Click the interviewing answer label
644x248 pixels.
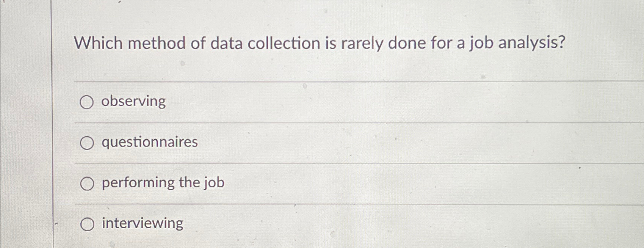pos(141,224)
